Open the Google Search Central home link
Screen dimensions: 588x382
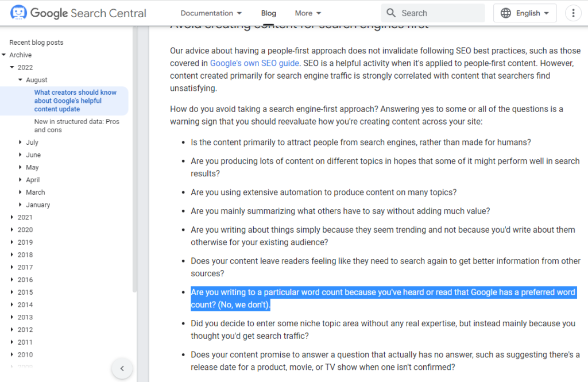(x=78, y=13)
